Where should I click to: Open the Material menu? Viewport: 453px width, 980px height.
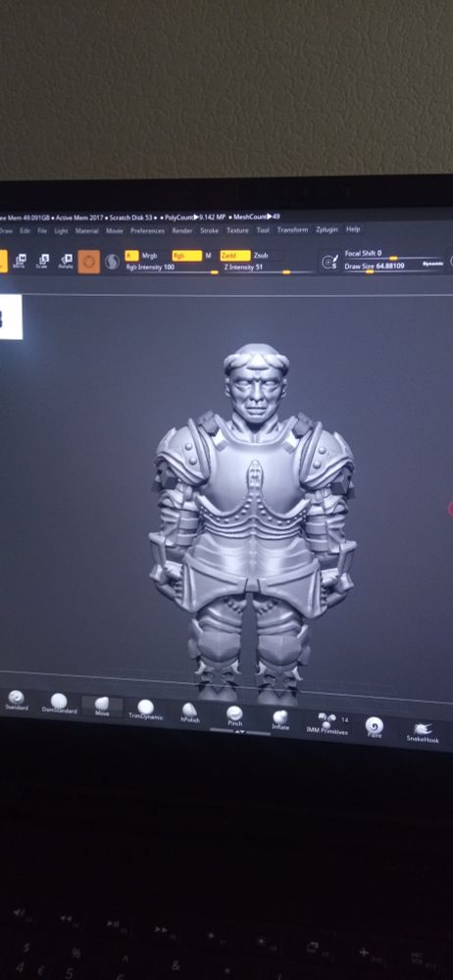[x=87, y=230]
